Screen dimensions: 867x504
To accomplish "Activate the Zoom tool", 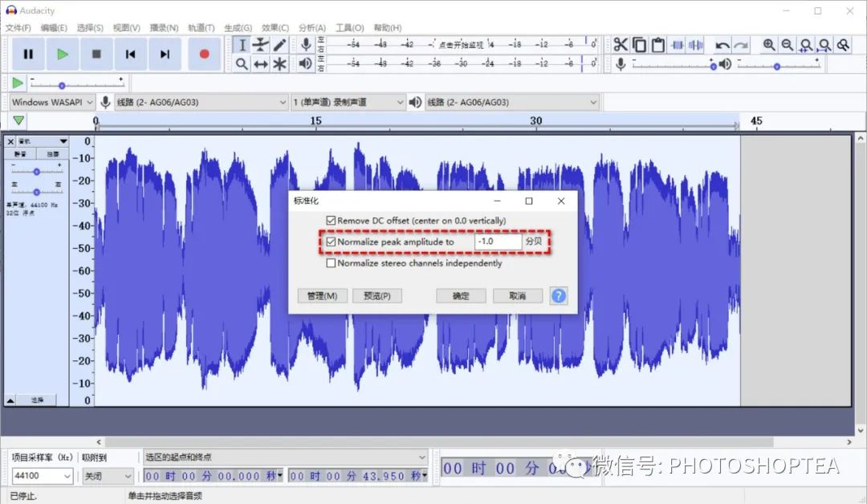I will (x=242, y=63).
